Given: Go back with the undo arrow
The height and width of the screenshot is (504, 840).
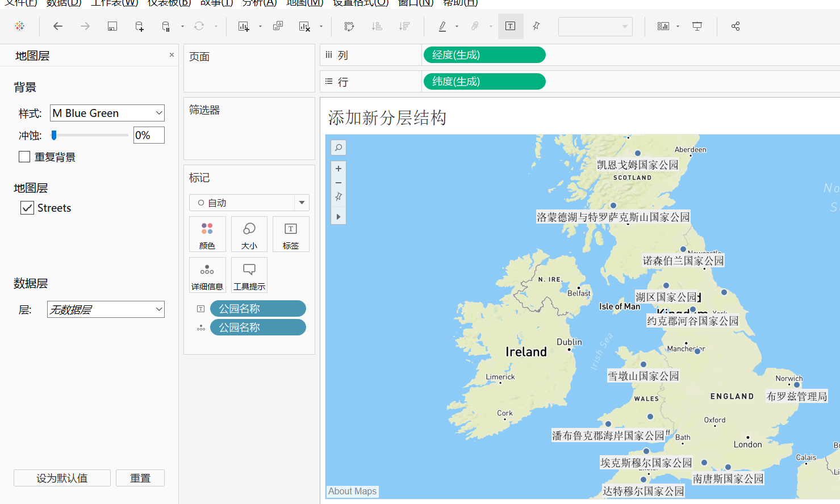Looking at the screenshot, I should pyautogui.click(x=58, y=26).
